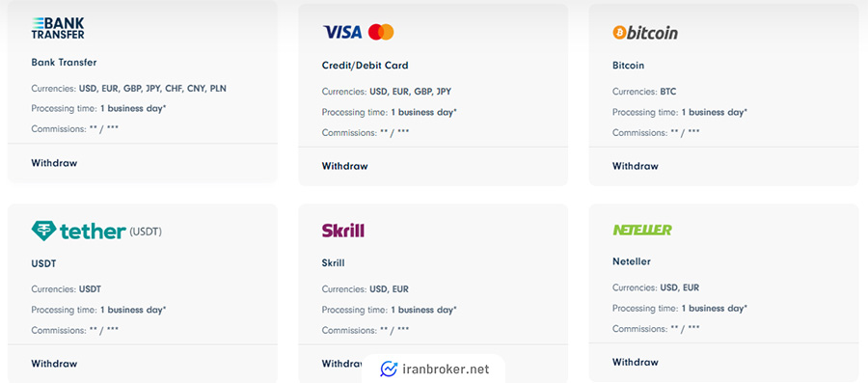This screenshot has width=868, height=383.
Task: Select the Credit/Debit Card title
Action: tap(365, 66)
